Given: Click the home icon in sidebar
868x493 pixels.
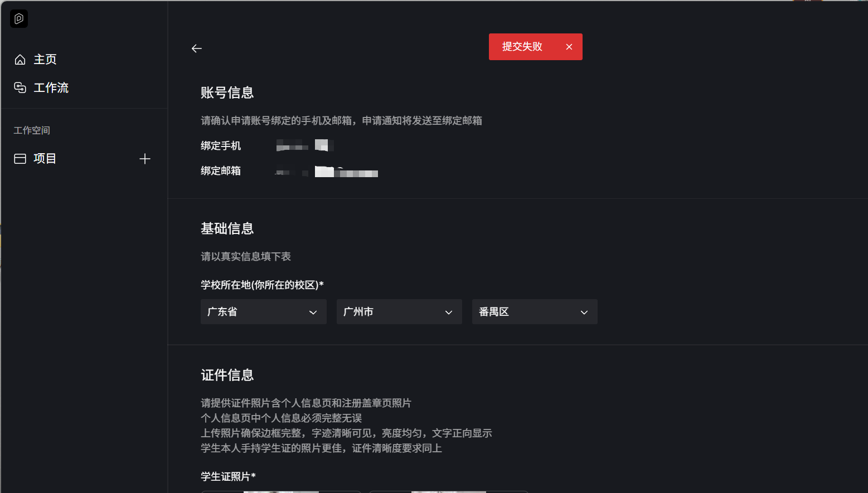Looking at the screenshot, I should 20,60.
